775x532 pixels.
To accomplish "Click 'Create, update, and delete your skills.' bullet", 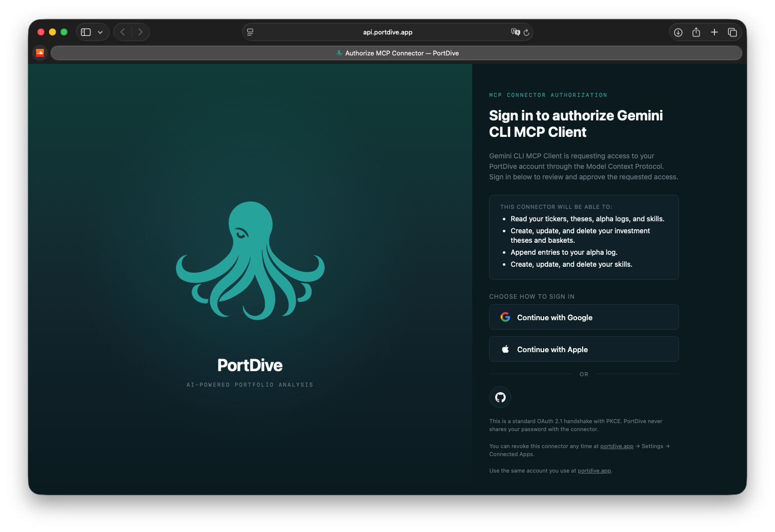I will (x=571, y=264).
